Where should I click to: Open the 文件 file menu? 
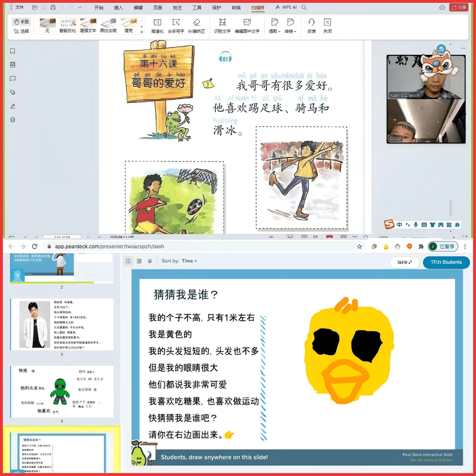tap(17, 7)
